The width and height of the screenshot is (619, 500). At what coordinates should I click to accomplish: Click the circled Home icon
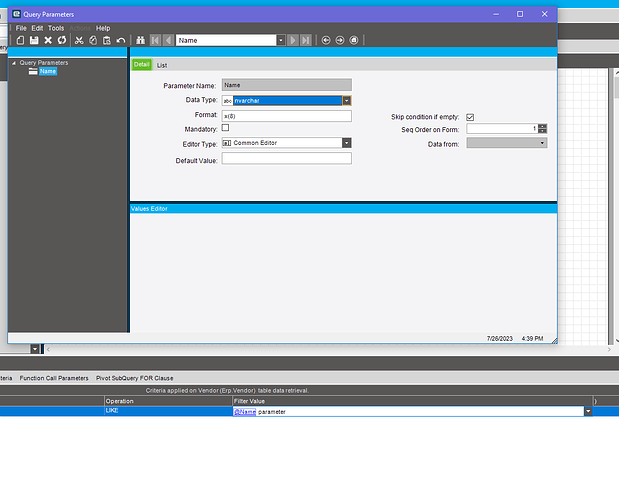click(x=354, y=40)
